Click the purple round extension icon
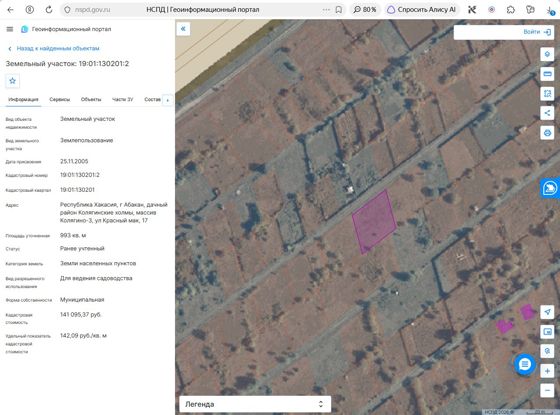The image size is (560, 415). click(x=491, y=10)
